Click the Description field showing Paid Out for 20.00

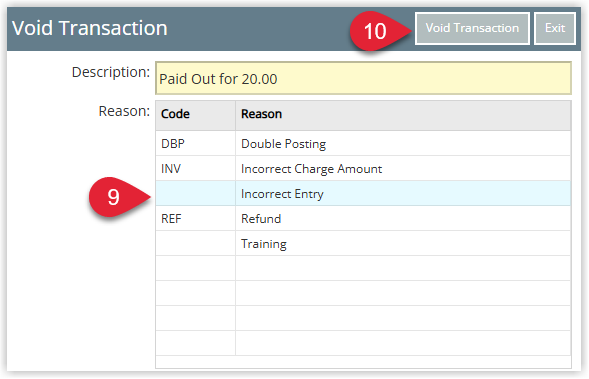(x=363, y=78)
